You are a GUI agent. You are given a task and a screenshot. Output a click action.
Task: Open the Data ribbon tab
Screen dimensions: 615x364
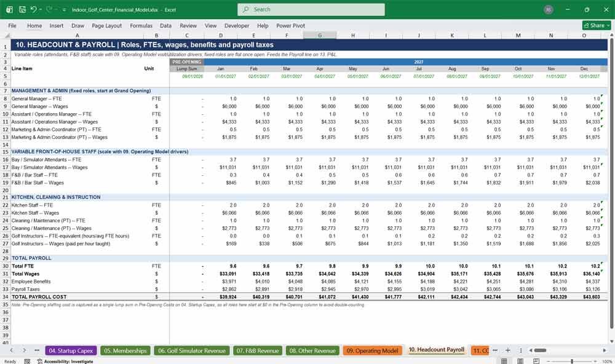[165, 25]
